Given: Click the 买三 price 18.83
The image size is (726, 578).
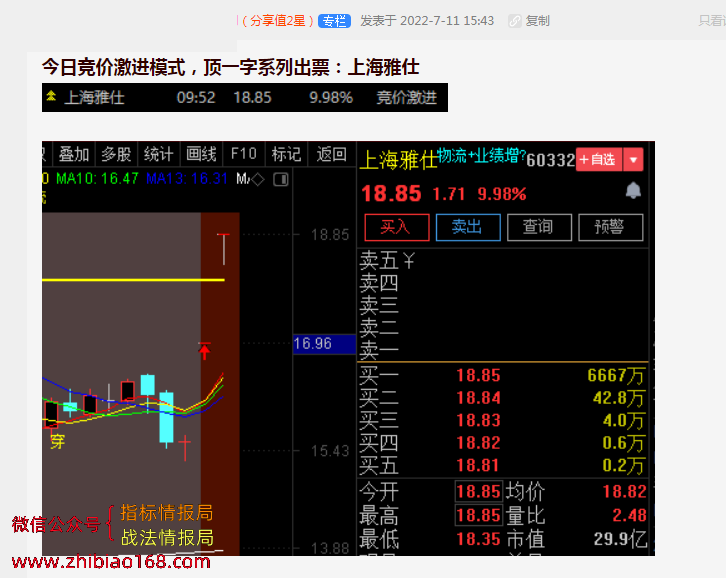Looking at the screenshot, I should 478,421.
